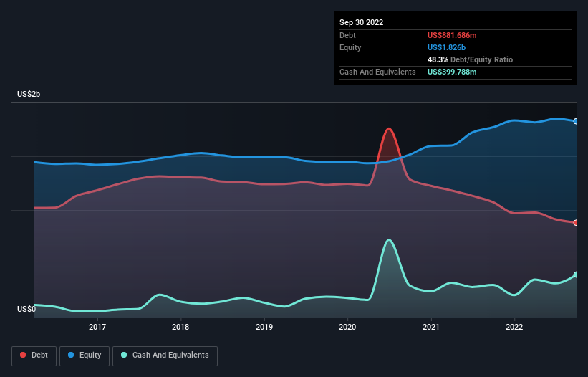588x377 pixels.
Task: Click the teal Cash legend dot
Action: click(124, 355)
